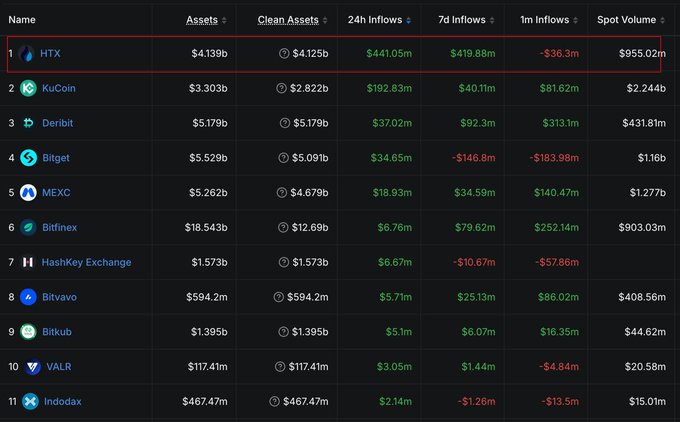
Task: Open clean assets help icon for MEXC
Action: [x=281, y=193]
